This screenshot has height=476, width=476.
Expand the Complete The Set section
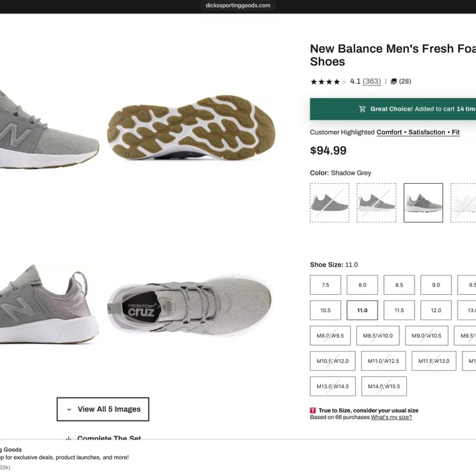point(109,438)
